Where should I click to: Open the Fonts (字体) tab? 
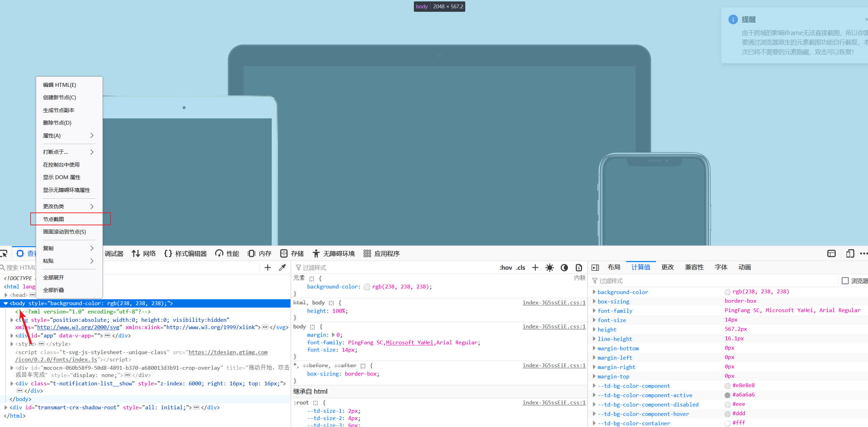[x=721, y=267]
